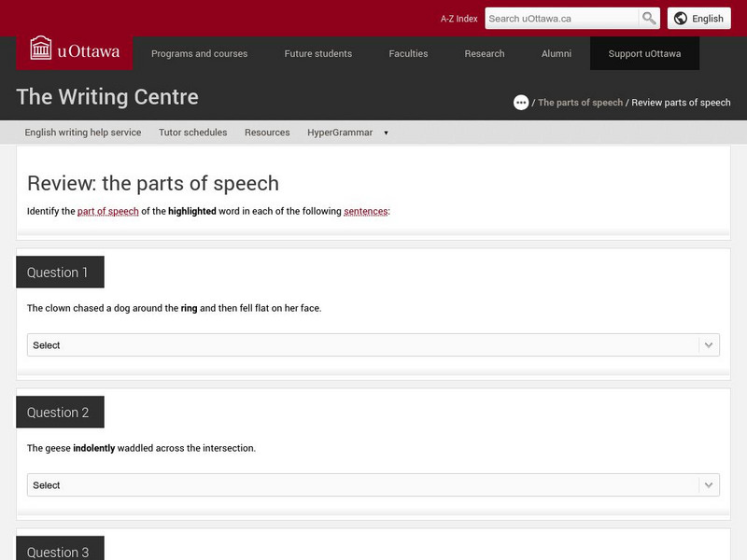Viewport: 747px width, 560px height.
Task: Go to Tutor schedules tab
Action: (193, 133)
